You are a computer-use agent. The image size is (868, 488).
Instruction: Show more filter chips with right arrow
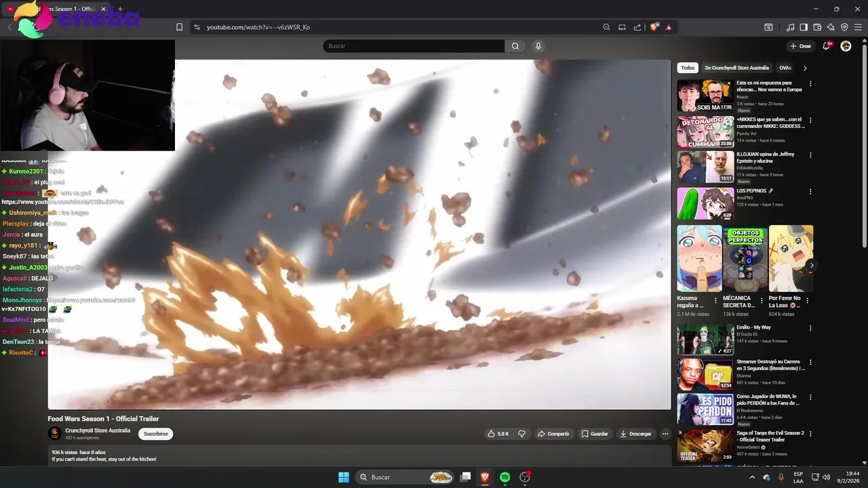[805, 68]
